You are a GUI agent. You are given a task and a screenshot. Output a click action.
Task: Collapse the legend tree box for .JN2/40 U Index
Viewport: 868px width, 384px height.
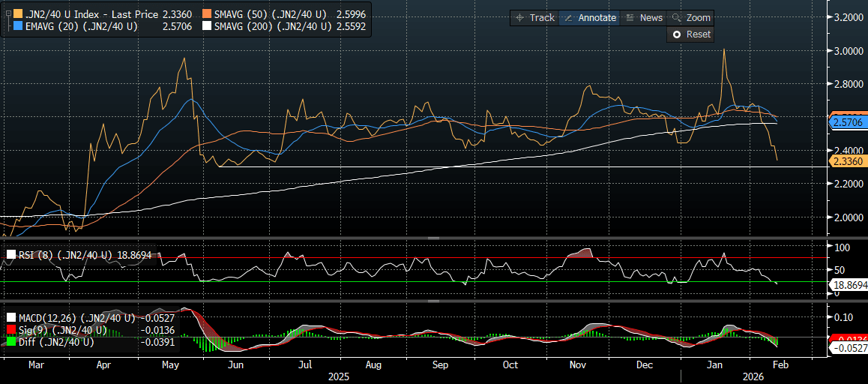tap(8, 13)
